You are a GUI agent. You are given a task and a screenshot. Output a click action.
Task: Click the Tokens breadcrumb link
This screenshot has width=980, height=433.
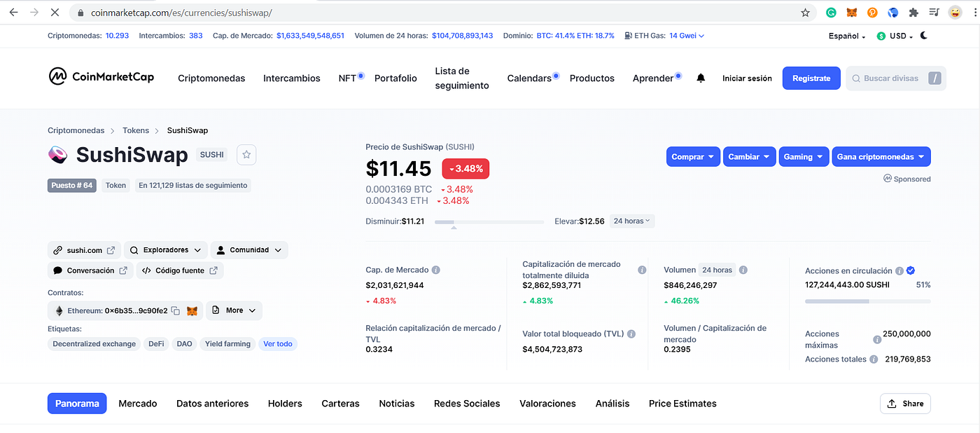(136, 130)
